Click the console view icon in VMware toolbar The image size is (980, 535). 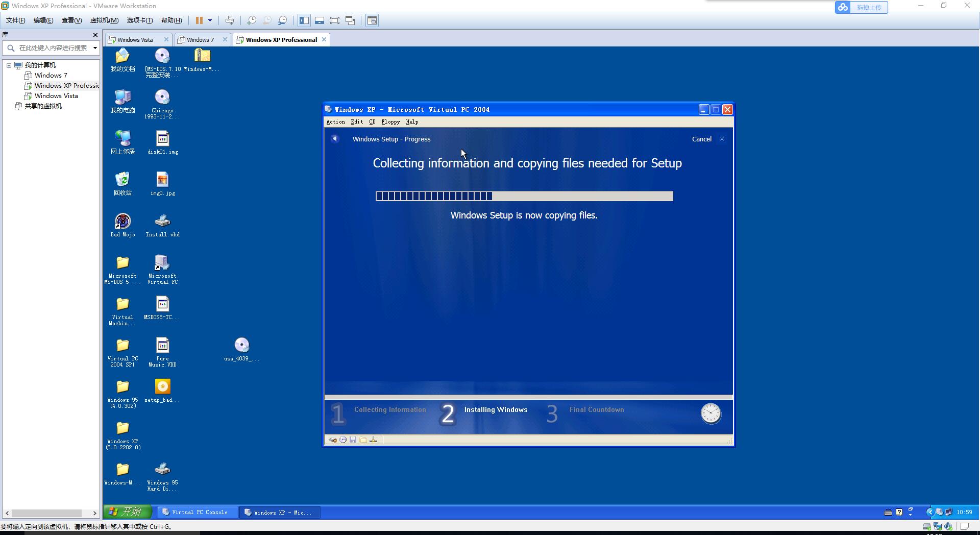pos(372,20)
